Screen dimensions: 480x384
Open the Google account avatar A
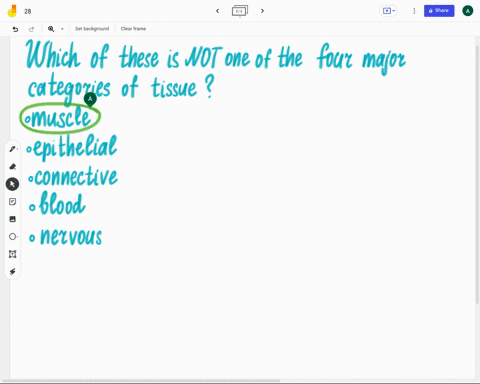[x=468, y=11]
